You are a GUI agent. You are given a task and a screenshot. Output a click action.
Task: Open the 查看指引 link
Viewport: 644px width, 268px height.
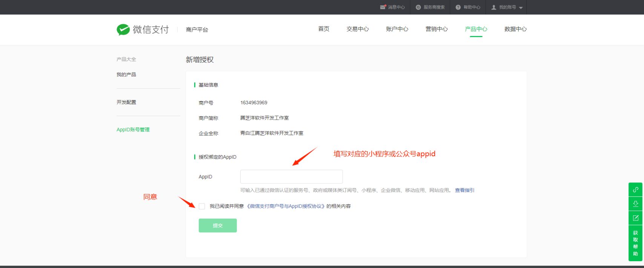point(464,190)
